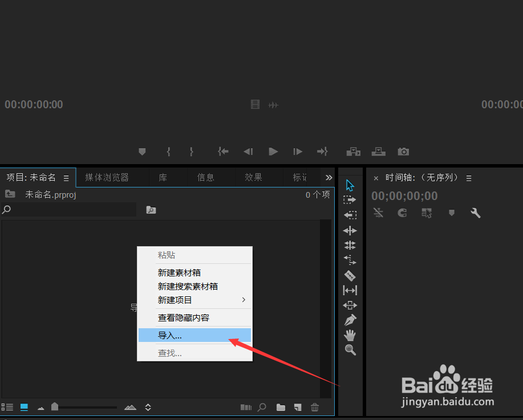Click the Find magnifier in project footer
Viewport: 523px width, 420px height.
[262, 407]
